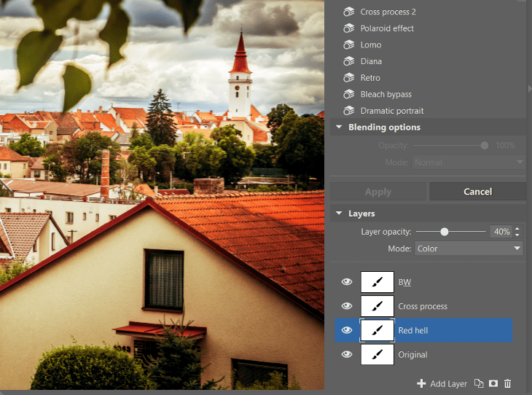Image resolution: width=532 pixels, height=395 pixels.
Task: Select the Retro preset
Action: (370, 78)
